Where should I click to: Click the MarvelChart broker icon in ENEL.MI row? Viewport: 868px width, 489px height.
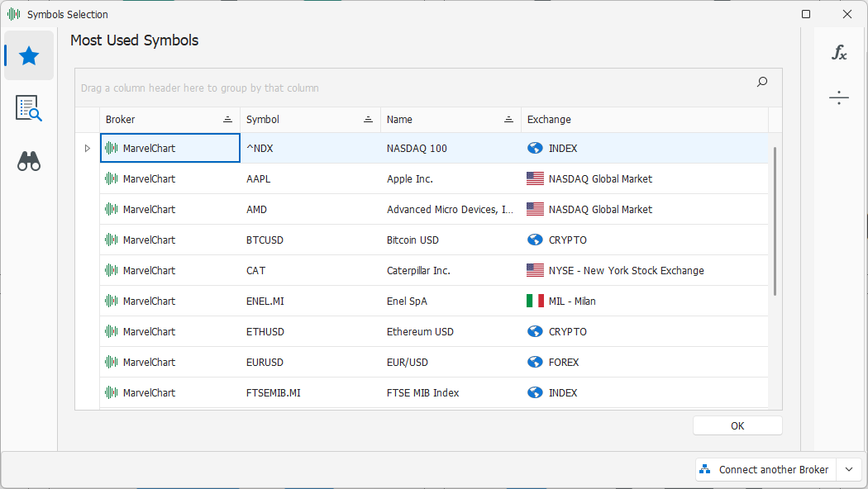coord(112,301)
